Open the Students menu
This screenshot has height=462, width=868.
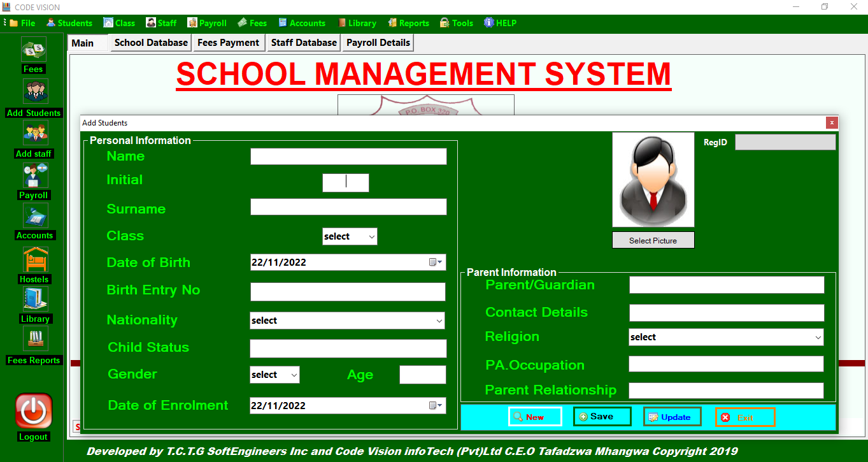[x=69, y=23]
